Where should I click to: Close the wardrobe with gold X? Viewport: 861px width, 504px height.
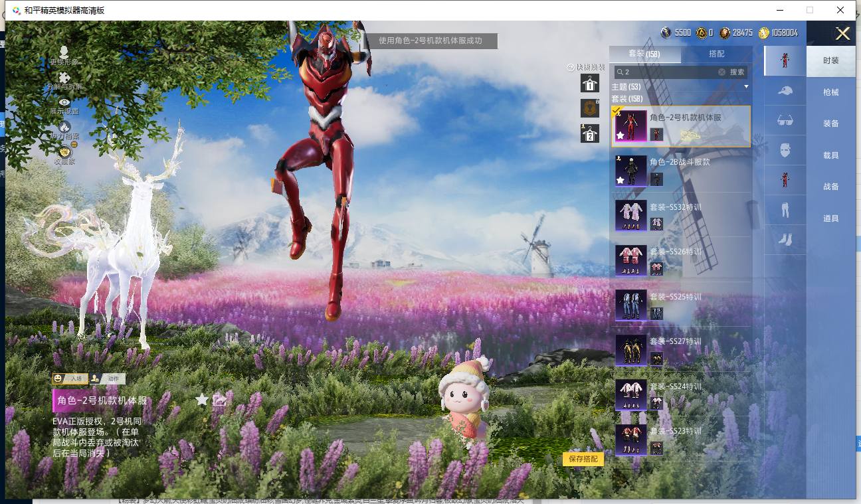coord(842,34)
